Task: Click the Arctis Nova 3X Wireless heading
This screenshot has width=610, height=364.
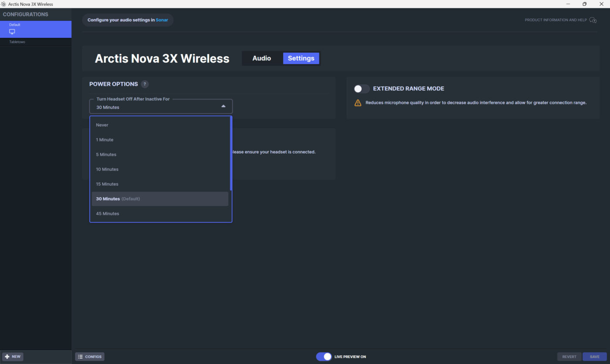Action: point(162,58)
